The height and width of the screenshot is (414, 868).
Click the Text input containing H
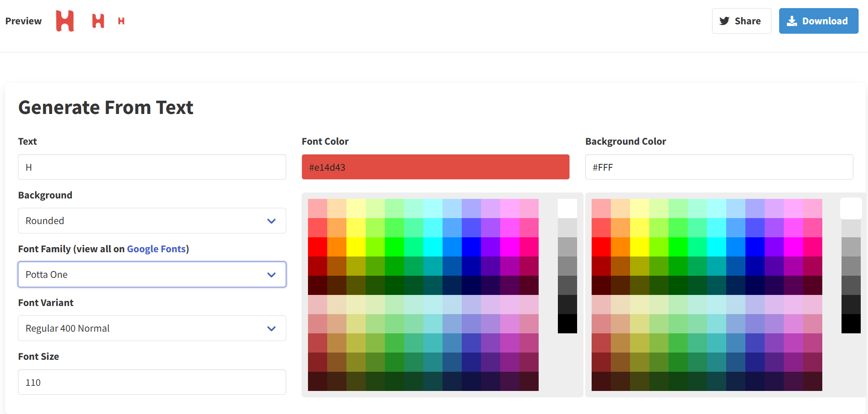click(x=152, y=167)
